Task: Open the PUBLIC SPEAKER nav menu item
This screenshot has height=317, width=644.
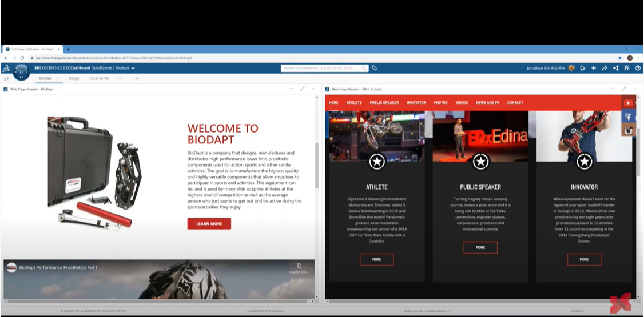Action: [384, 102]
